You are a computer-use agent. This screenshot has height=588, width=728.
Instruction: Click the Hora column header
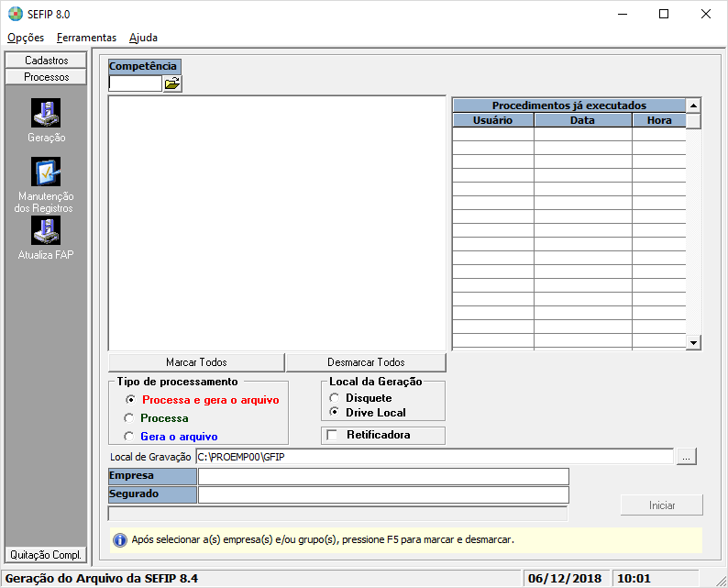659,120
